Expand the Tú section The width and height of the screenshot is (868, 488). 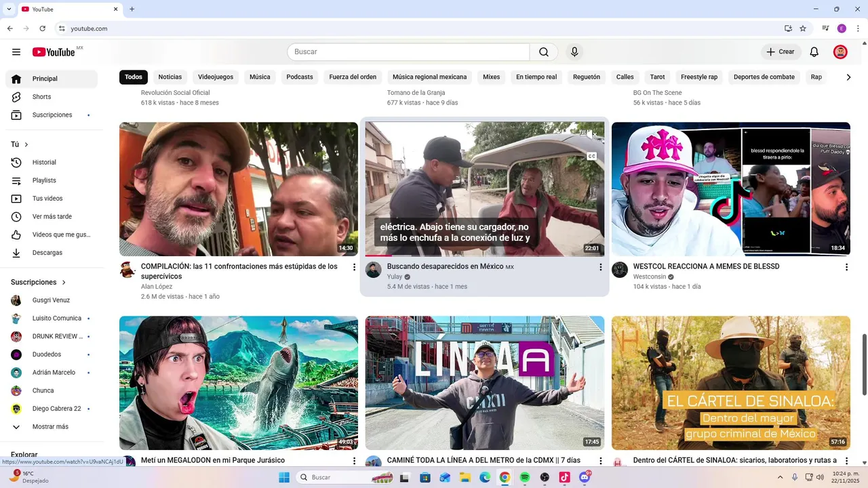tap(20, 144)
